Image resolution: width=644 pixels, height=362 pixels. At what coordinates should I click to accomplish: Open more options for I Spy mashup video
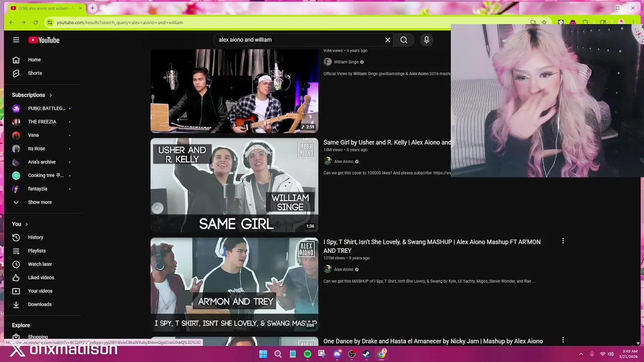point(563,241)
